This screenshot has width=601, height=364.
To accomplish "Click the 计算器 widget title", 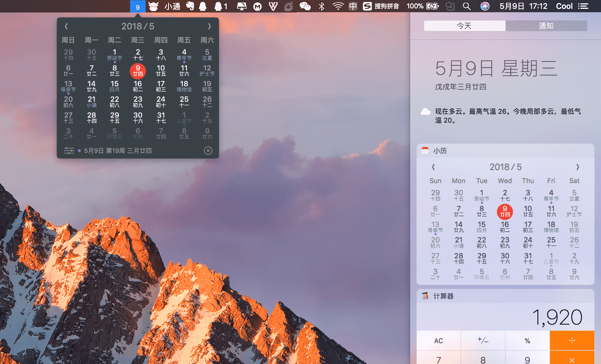I will coord(443,296).
